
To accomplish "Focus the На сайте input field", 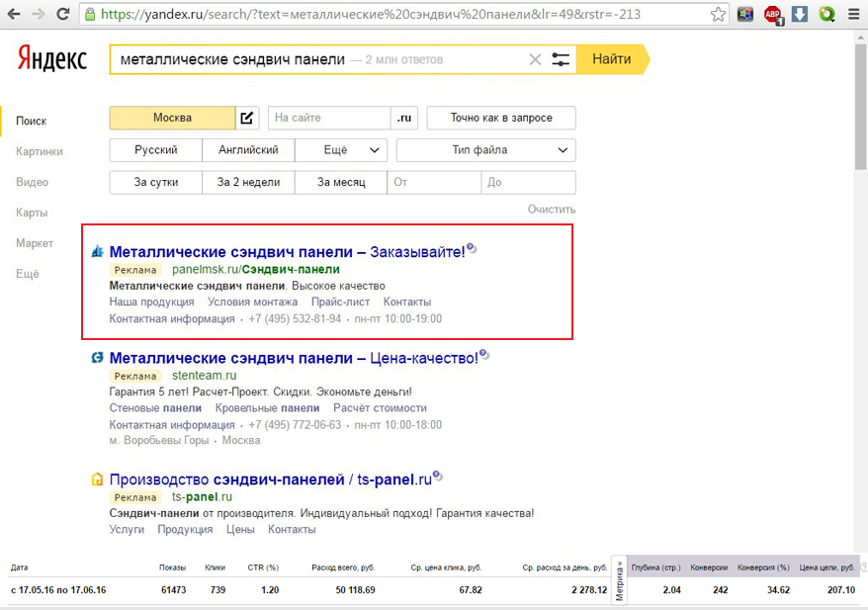I will coord(329,118).
